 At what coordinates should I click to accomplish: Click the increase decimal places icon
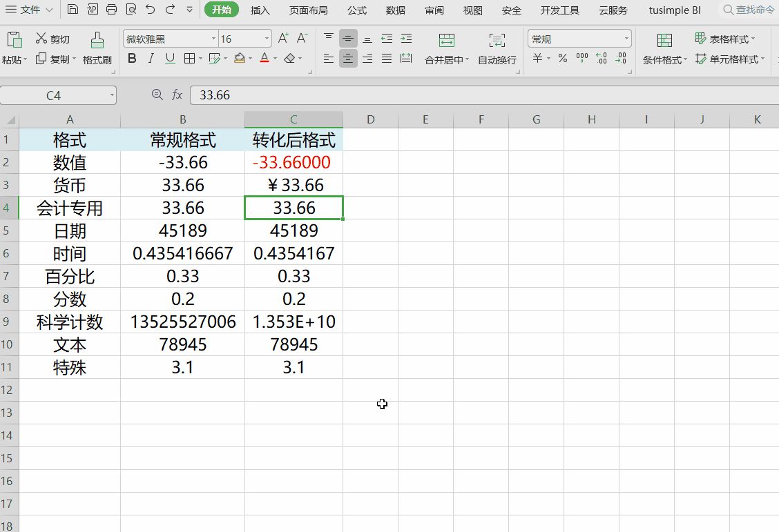[x=601, y=58]
